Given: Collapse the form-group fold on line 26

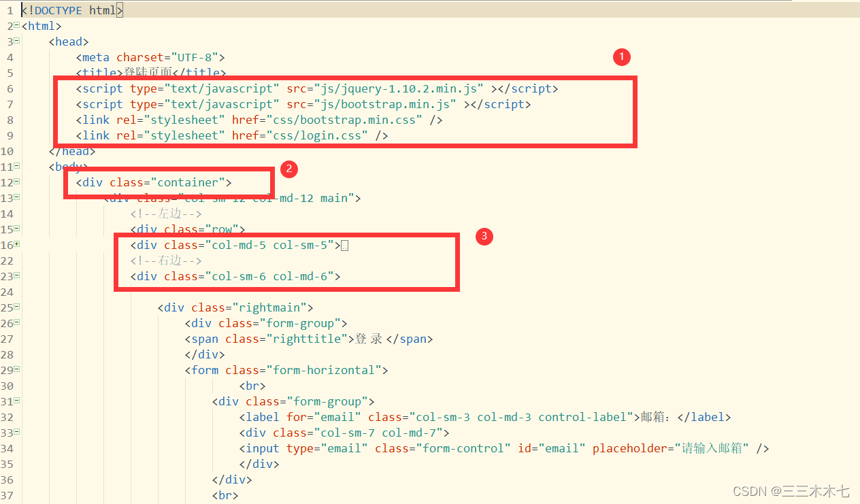Looking at the screenshot, I should (x=16, y=323).
